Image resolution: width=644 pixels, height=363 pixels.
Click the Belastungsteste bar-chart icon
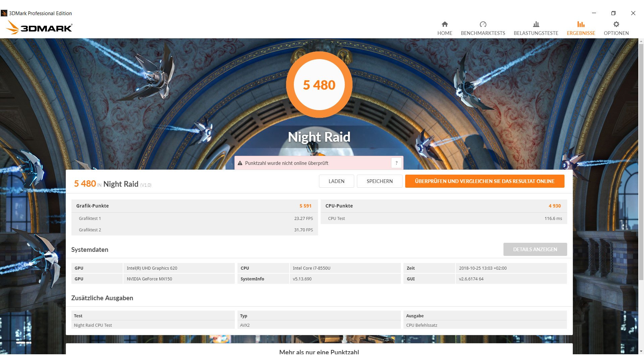click(x=536, y=24)
